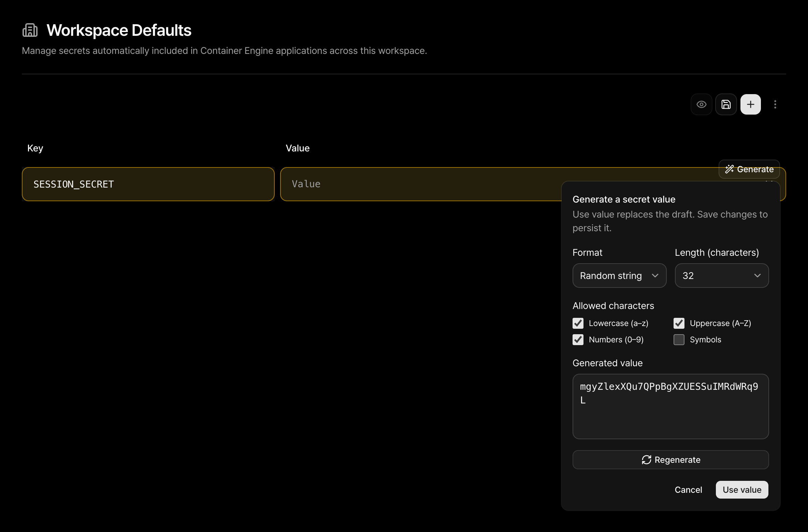The height and width of the screenshot is (532, 808).
Task: Open the Length 32 dropdown
Action: pos(722,276)
